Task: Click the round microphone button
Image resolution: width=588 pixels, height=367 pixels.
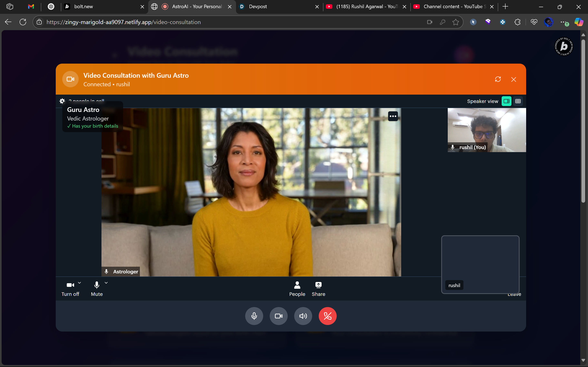Action: [254, 316]
